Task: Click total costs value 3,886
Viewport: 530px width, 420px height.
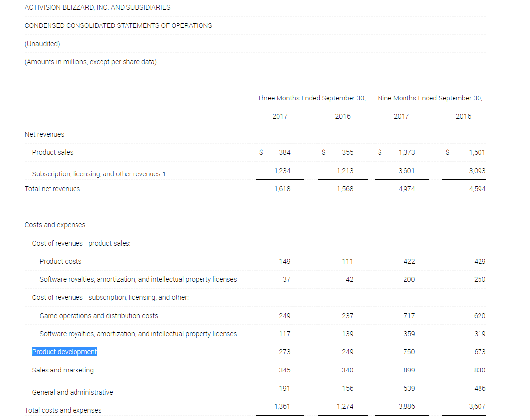Action: tap(406, 406)
